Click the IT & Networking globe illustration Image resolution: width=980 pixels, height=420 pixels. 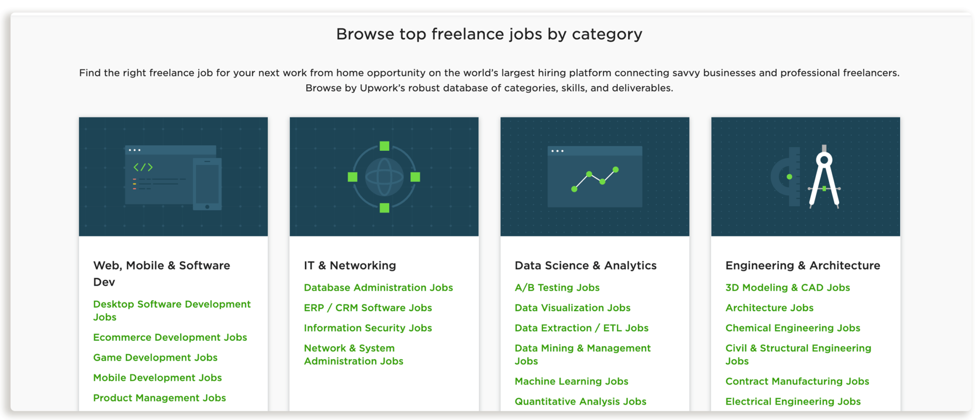(x=384, y=177)
